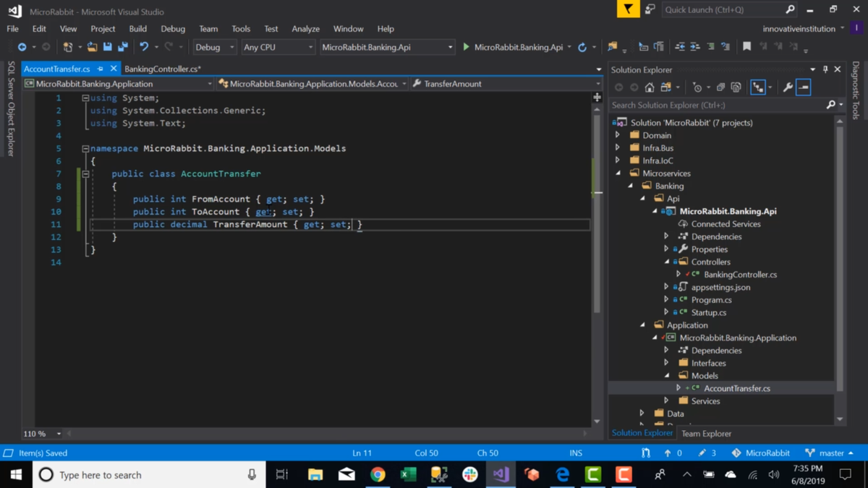
Task: Open the Any CPU platform dropdown
Action: [278, 47]
